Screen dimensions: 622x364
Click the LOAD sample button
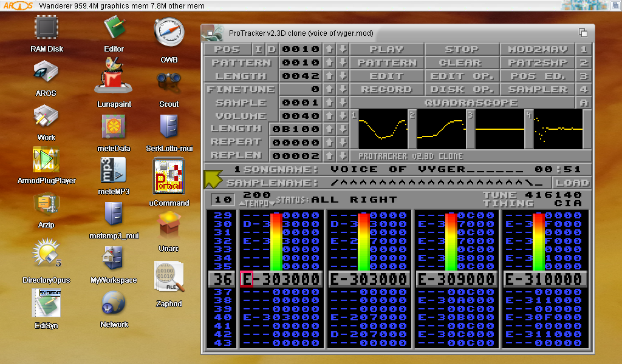coord(572,183)
